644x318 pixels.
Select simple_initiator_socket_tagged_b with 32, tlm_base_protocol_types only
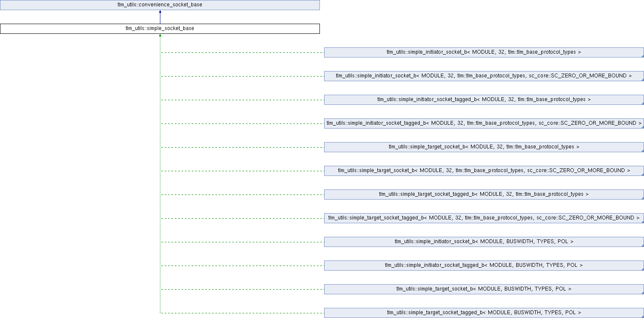coord(484,100)
